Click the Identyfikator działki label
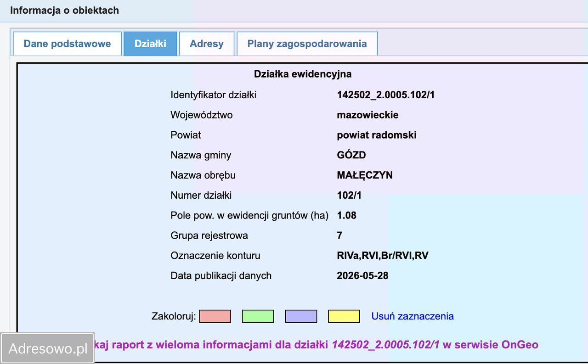The image size is (588, 364). tap(213, 95)
